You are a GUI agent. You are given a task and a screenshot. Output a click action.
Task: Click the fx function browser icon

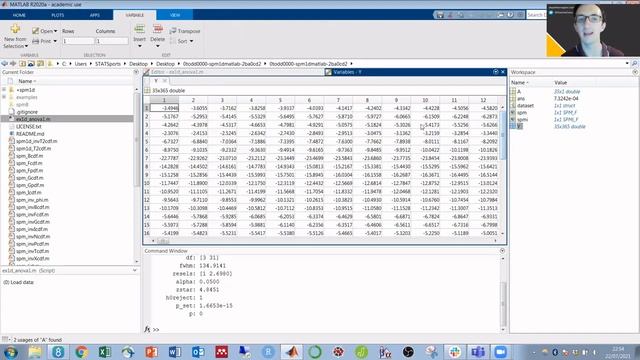147,329
